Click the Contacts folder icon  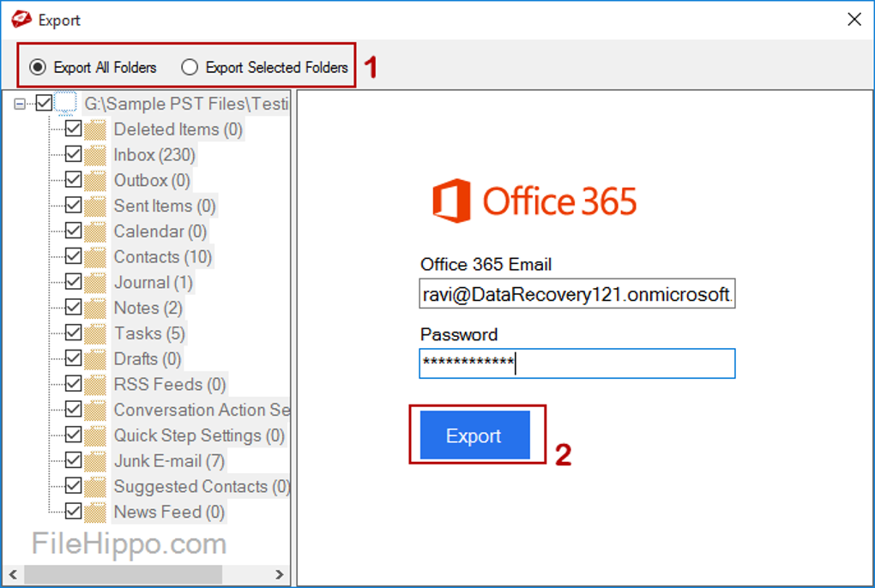pos(96,257)
